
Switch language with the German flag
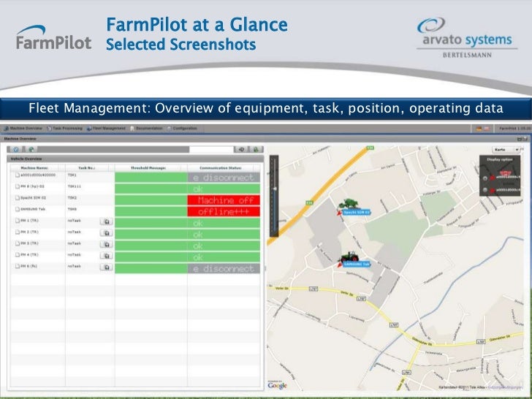(x=479, y=129)
